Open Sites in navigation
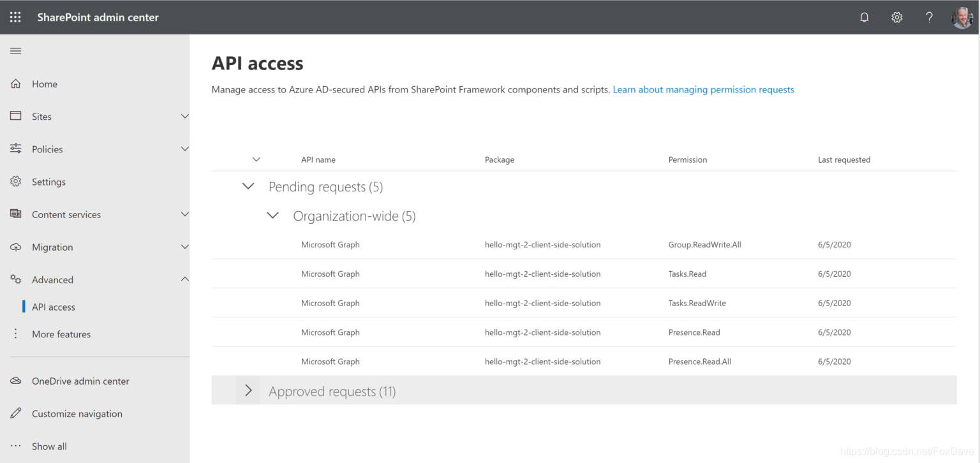The height and width of the screenshot is (463, 980). [x=41, y=117]
